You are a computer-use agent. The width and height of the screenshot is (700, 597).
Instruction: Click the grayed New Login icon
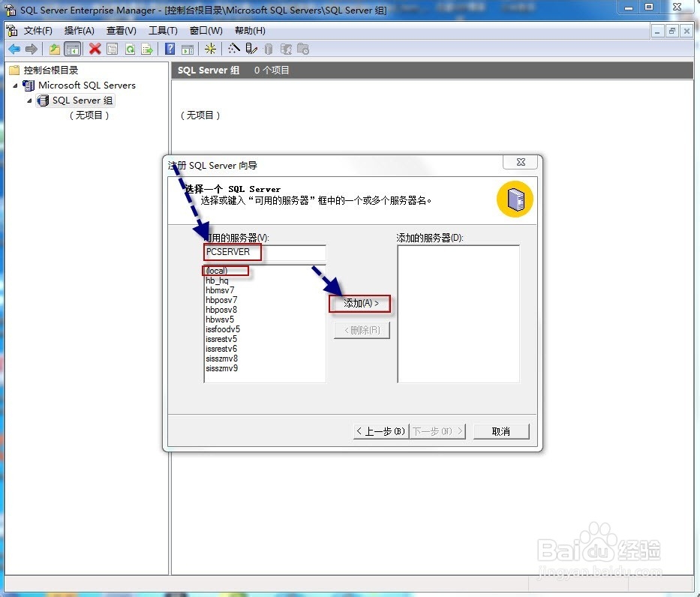pyautogui.click(x=286, y=49)
